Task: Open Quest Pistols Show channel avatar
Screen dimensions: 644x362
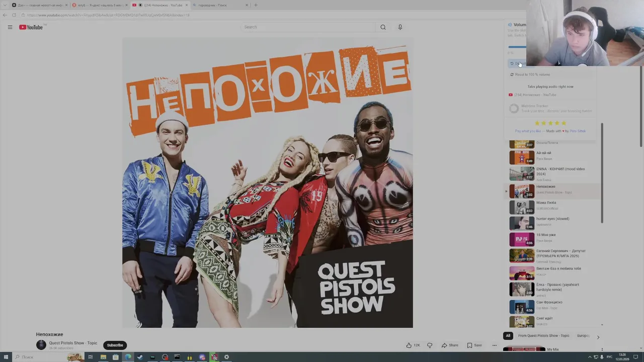Action: click(41, 345)
